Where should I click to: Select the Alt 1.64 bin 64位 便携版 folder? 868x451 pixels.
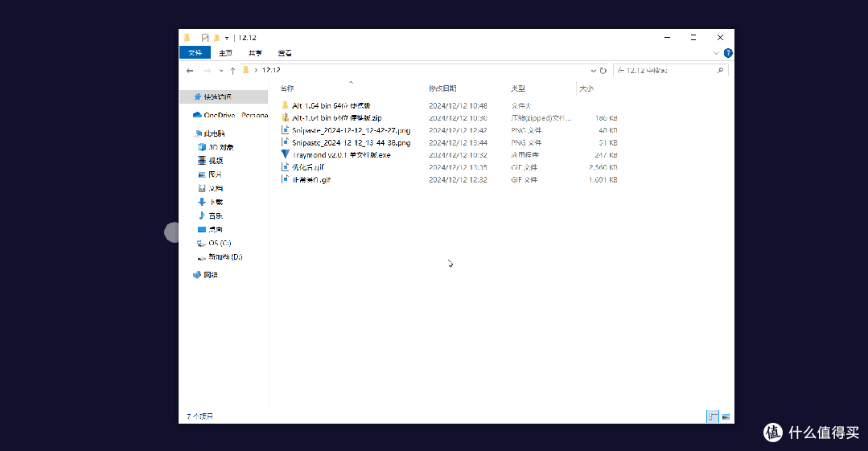(x=326, y=105)
